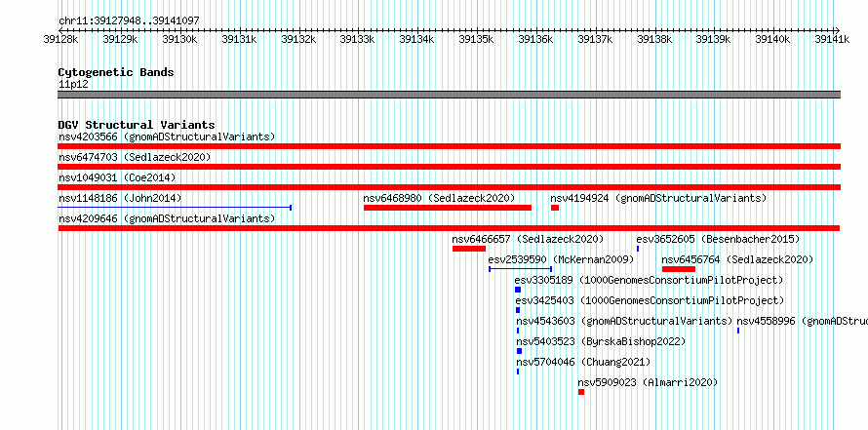868x430 pixels.
Task: Click the nsv1148186 John2014 label
Action: (120, 198)
